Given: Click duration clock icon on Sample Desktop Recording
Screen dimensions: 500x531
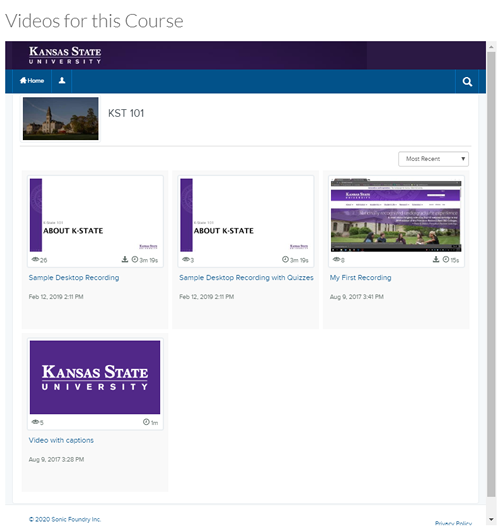Looking at the screenshot, I should pyautogui.click(x=135, y=259).
